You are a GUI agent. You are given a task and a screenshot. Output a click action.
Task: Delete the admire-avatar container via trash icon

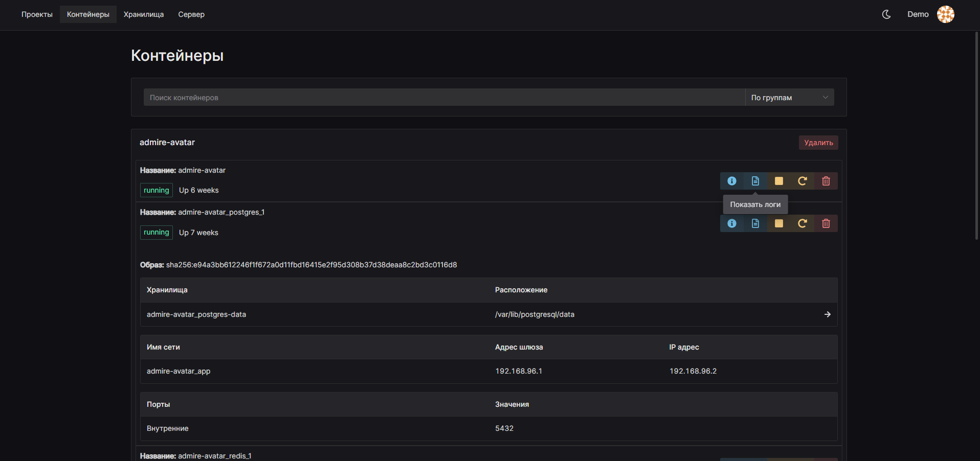click(x=826, y=181)
